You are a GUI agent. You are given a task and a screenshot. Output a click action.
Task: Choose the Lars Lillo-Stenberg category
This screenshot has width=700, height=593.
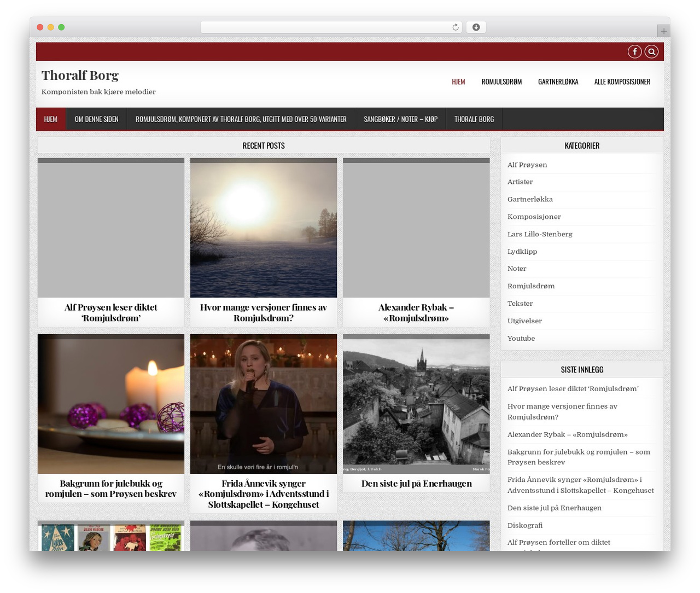[x=540, y=234]
